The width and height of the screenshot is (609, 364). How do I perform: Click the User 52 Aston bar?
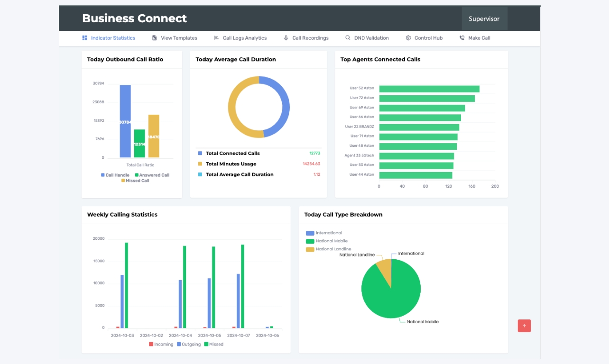429,89
